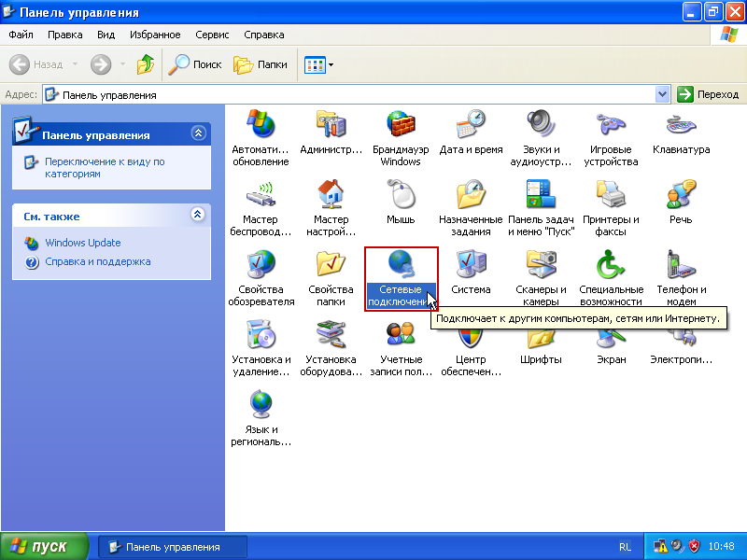Collapse the Панель управления side panel

(198, 133)
